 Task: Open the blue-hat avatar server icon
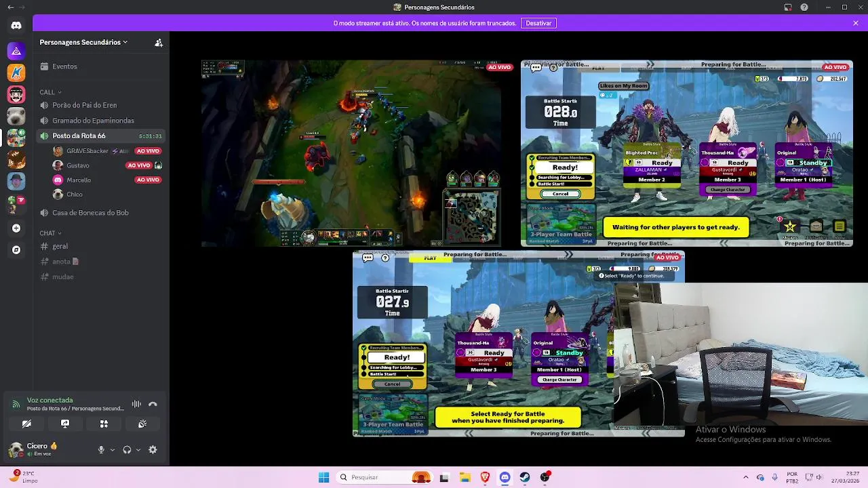(16, 181)
